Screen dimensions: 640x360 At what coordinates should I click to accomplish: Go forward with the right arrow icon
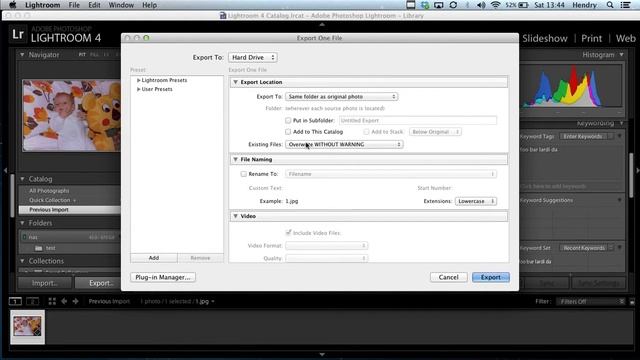pyautogui.click(x=76, y=301)
